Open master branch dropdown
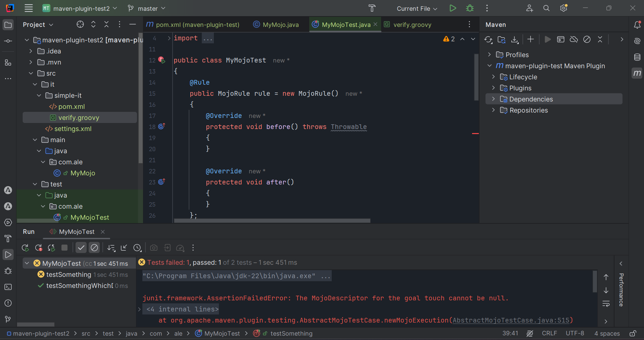This screenshot has height=340, width=644. click(147, 8)
